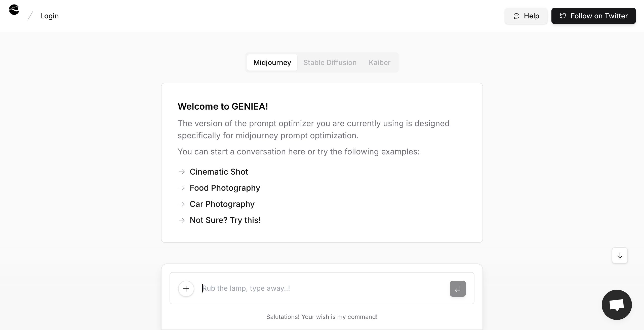Open the floating chat support widget
This screenshot has width=644, height=330.
click(617, 305)
